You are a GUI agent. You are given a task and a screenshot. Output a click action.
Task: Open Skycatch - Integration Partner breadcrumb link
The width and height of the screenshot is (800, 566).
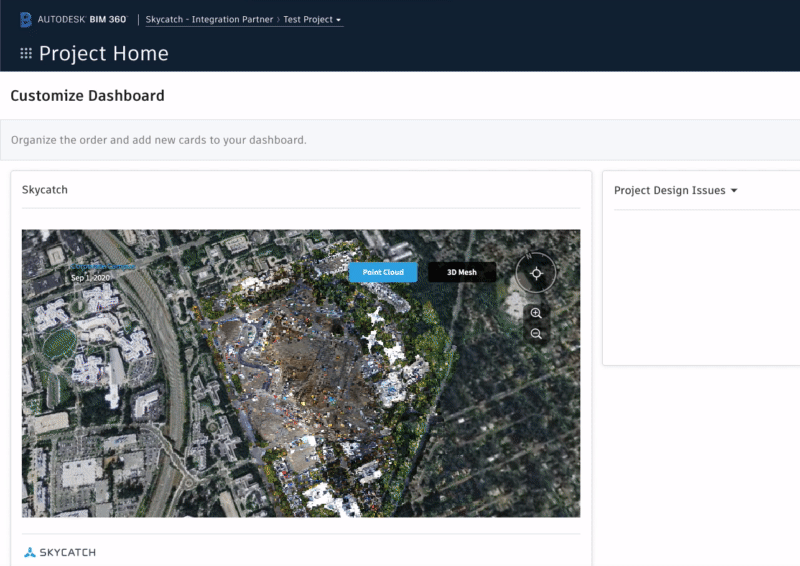click(209, 19)
